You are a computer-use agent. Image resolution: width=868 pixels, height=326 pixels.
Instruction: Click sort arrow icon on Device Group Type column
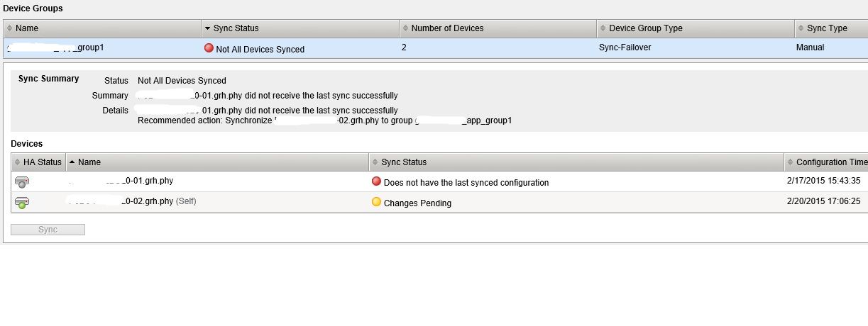pyautogui.click(x=603, y=28)
